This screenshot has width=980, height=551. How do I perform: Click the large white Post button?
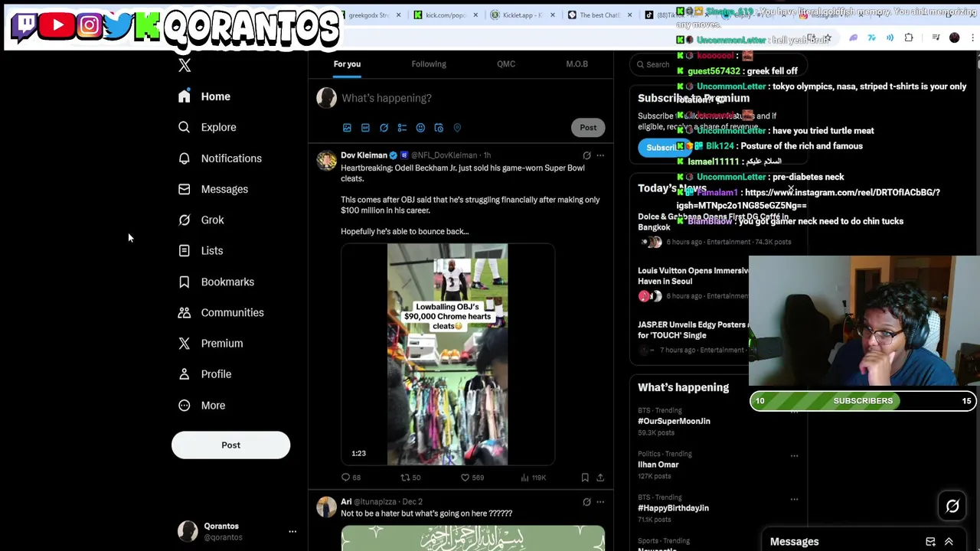(x=230, y=445)
